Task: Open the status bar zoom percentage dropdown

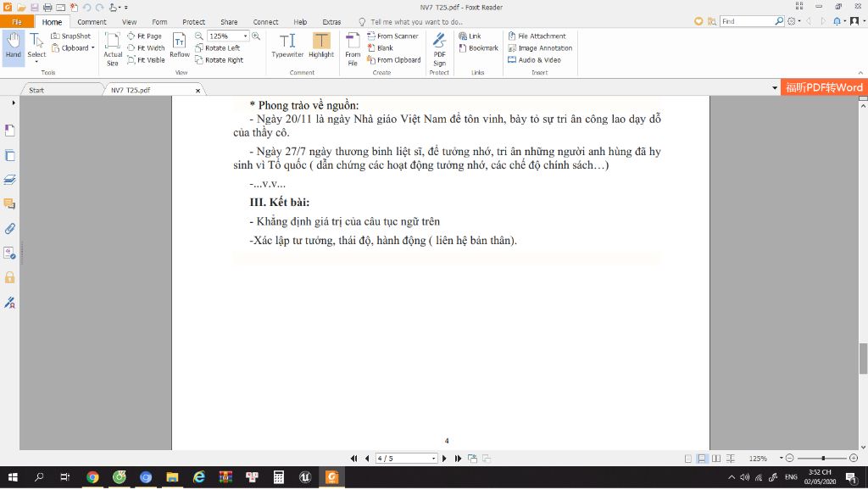Action: 781,458
